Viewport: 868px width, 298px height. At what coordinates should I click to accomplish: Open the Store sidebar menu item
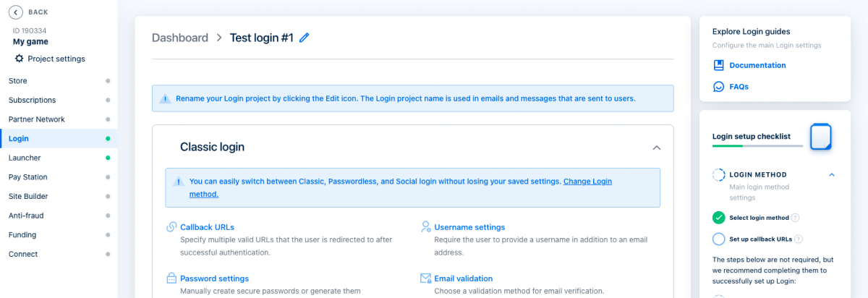[18, 81]
